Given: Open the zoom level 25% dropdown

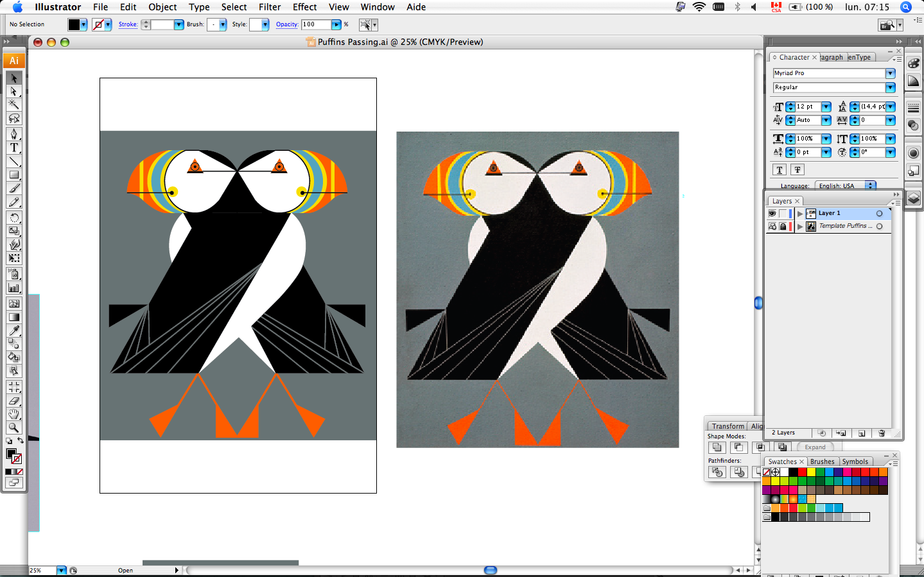Looking at the screenshot, I should [x=61, y=570].
